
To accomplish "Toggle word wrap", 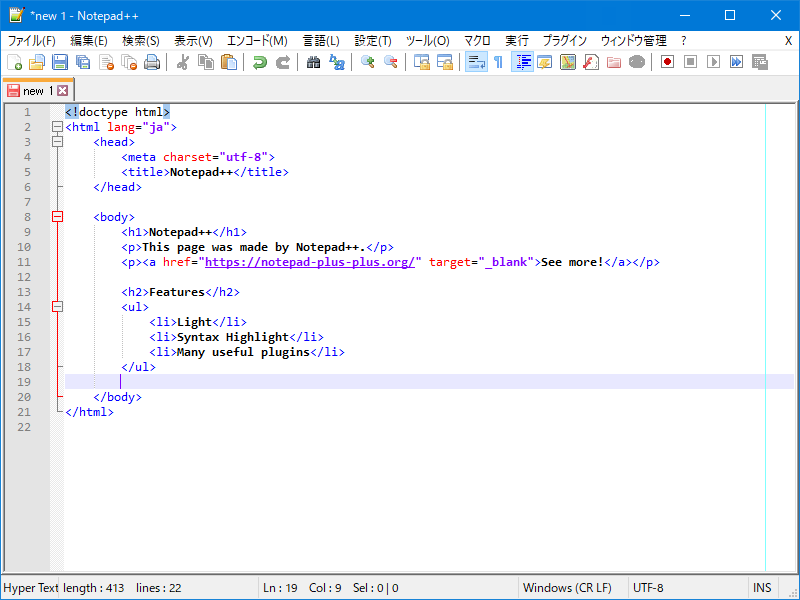I will (474, 61).
